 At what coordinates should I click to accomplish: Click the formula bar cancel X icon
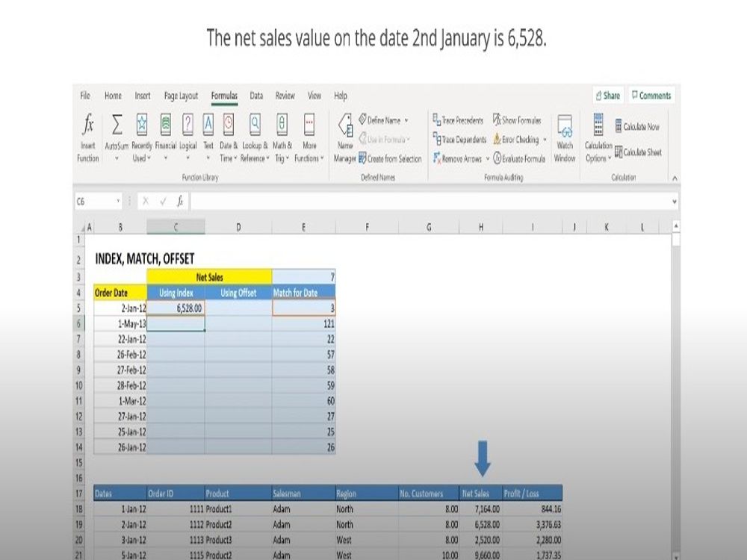click(x=146, y=202)
